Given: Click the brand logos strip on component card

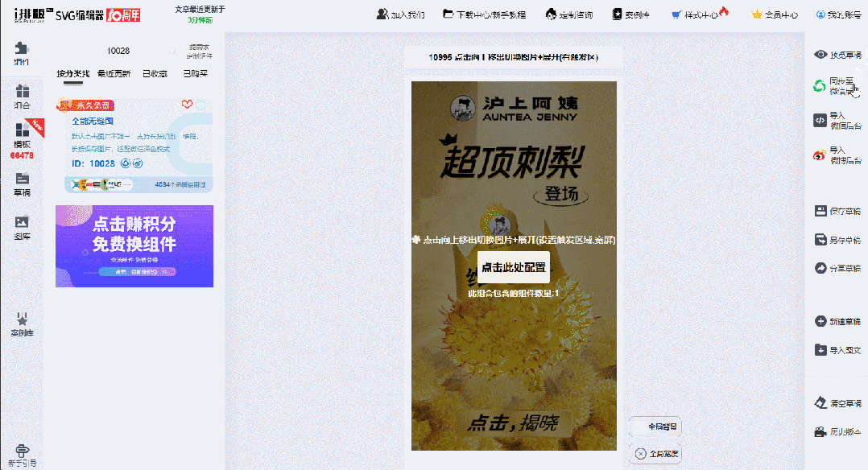Looking at the screenshot, I should coord(101,184).
